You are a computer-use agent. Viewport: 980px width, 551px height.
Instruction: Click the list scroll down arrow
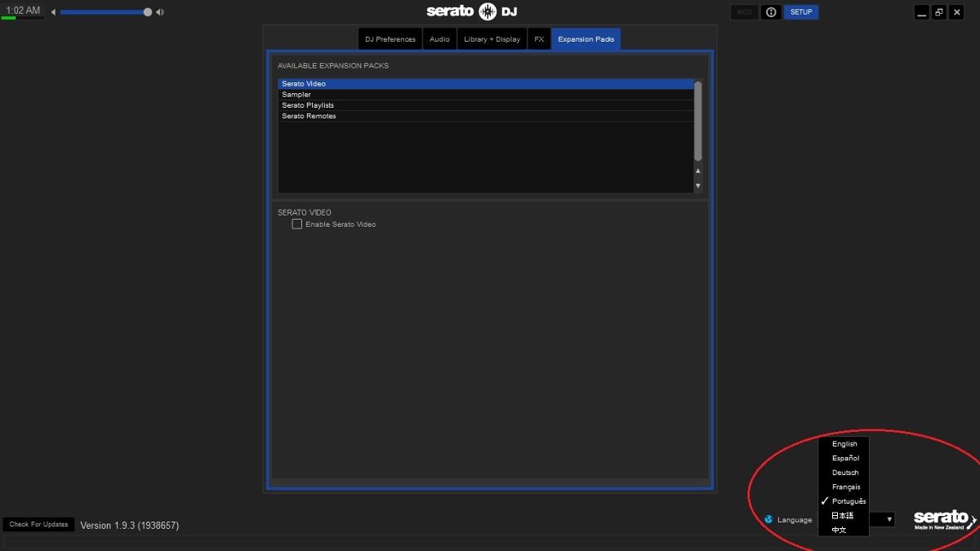697,186
